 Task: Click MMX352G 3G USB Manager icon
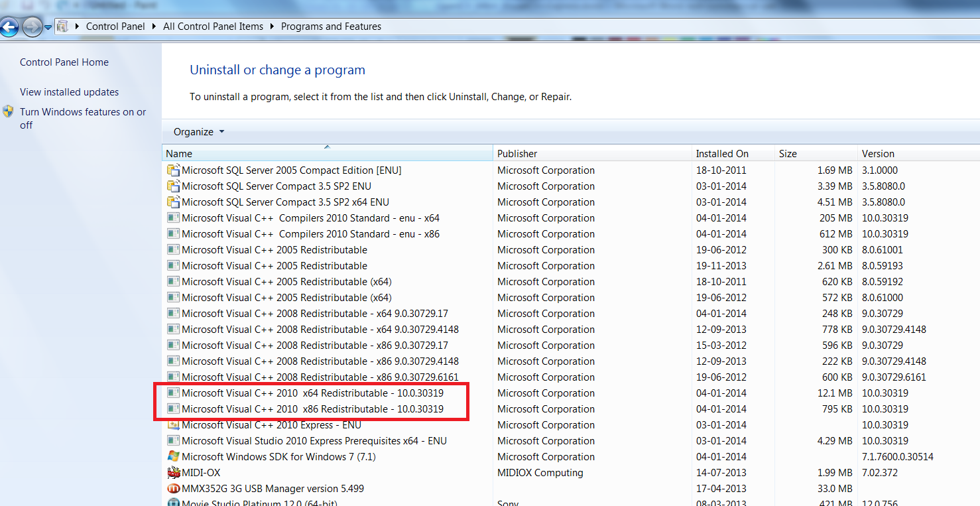pyautogui.click(x=173, y=489)
